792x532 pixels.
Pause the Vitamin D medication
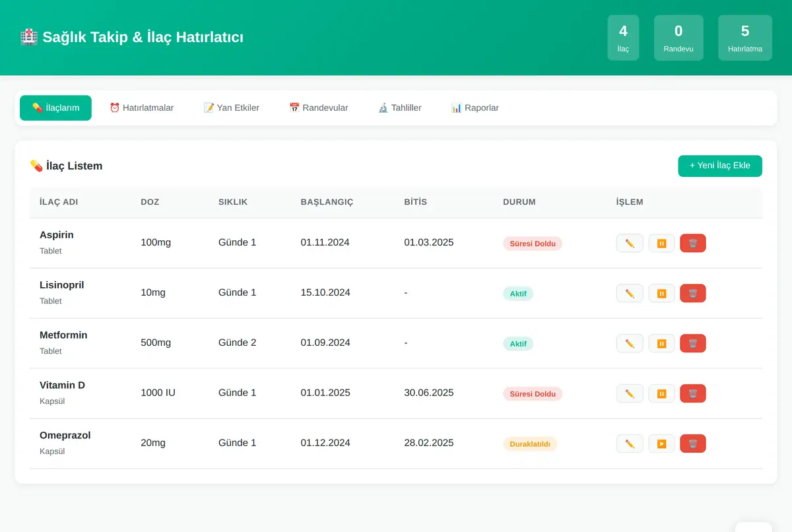661,393
